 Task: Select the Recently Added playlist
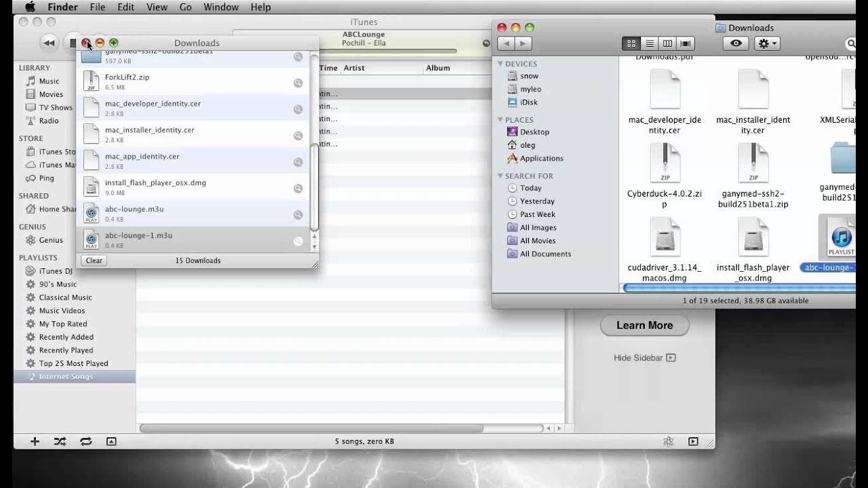(66, 337)
